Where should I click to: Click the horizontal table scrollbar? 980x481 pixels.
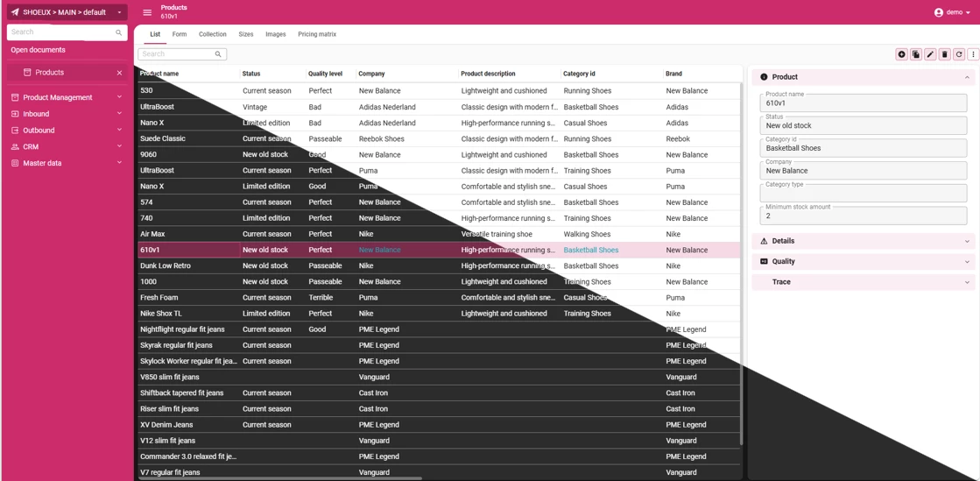pyautogui.click(x=280, y=478)
